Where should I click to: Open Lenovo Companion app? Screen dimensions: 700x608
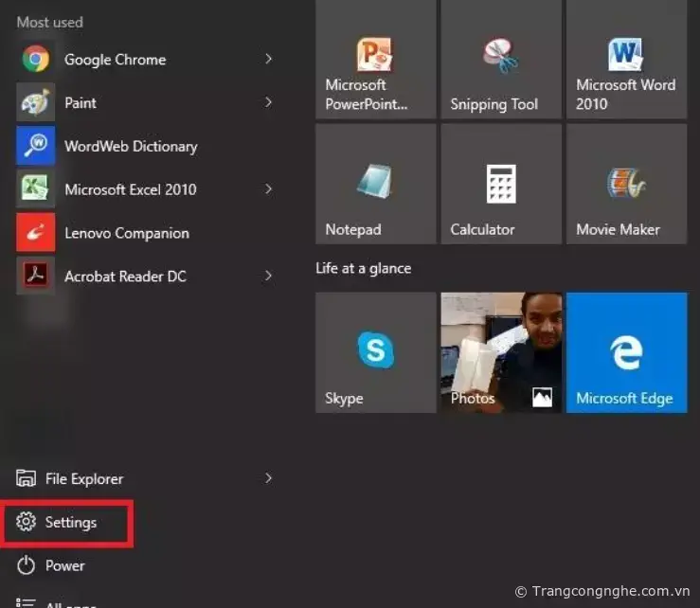tap(126, 233)
